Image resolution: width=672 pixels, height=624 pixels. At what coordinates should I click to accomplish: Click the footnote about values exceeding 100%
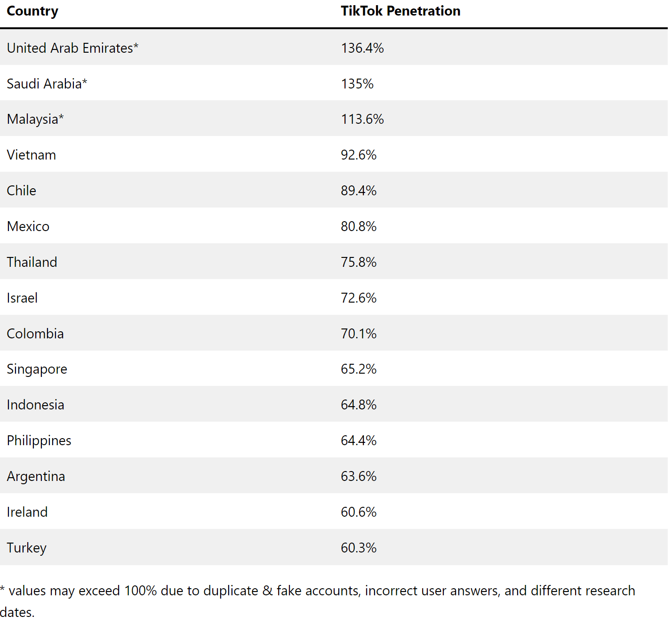pos(318,601)
